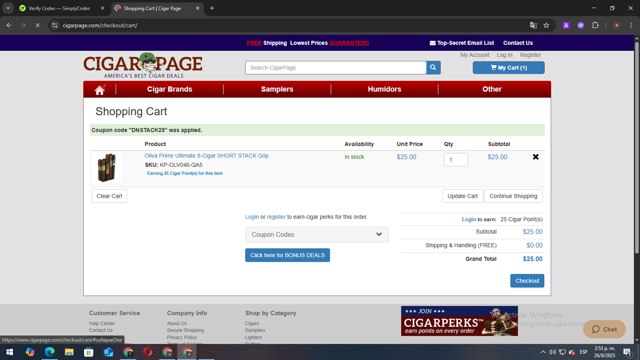
Task: Click the home icon in red navigation bar
Action: (100, 90)
